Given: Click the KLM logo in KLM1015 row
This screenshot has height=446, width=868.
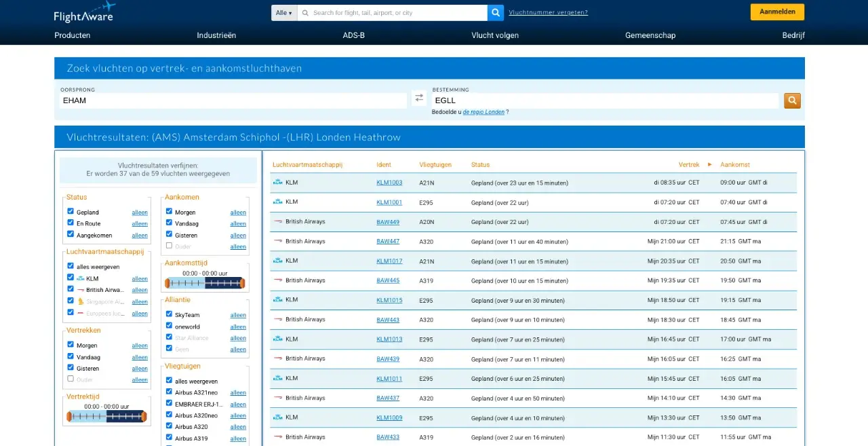Looking at the screenshot, I should point(277,300).
